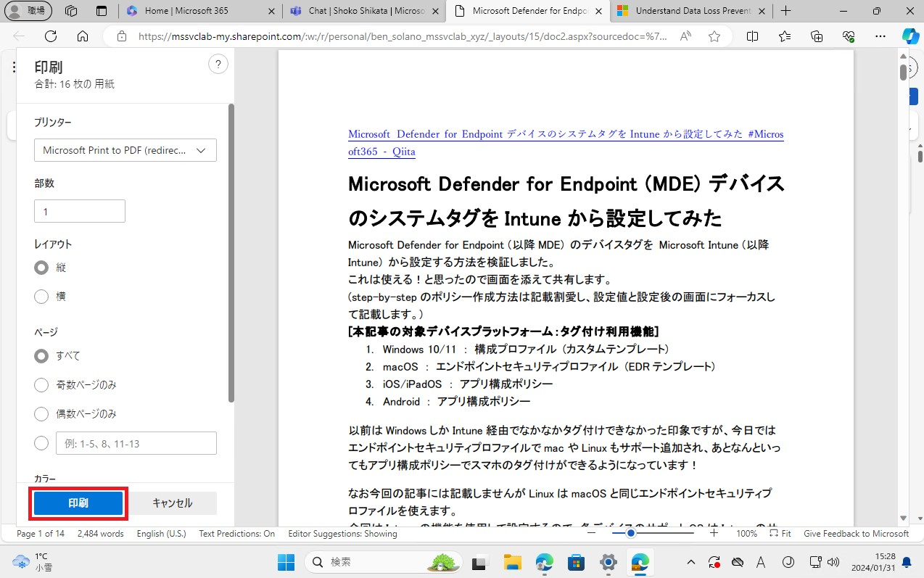Select the custom page range radio button
The height and width of the screenshot is (578, 924).
click(41, 443)
